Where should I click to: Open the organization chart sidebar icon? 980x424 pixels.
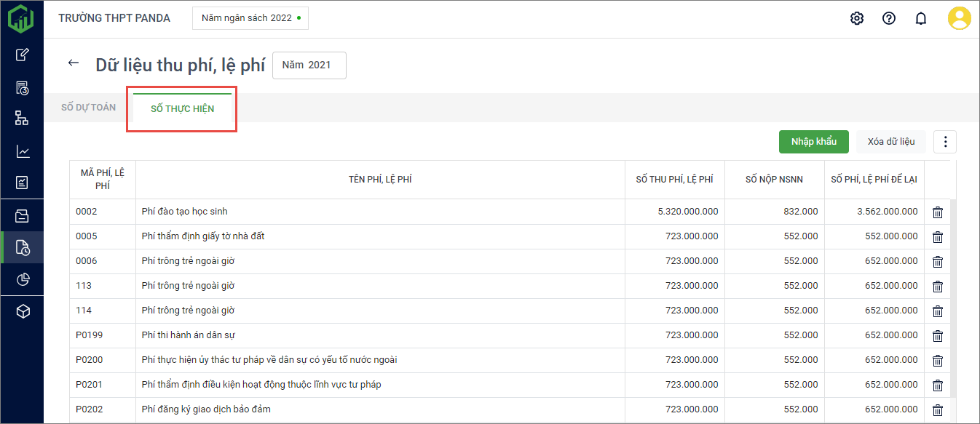click(23, 118)
